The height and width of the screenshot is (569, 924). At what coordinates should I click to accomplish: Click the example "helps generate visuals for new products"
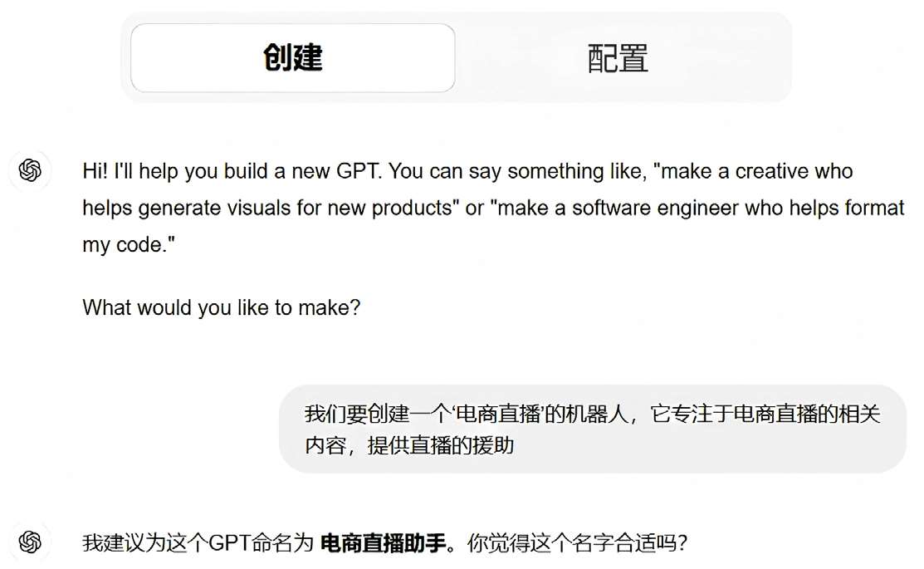(x=271, y=208)
